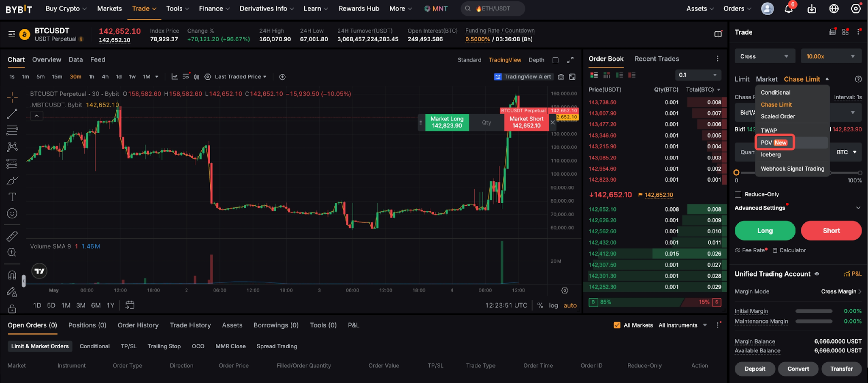This screenshot has width=868, height=383.
Task: Open the 10.00x leverage dropdown
Action: tap(831, 56)
